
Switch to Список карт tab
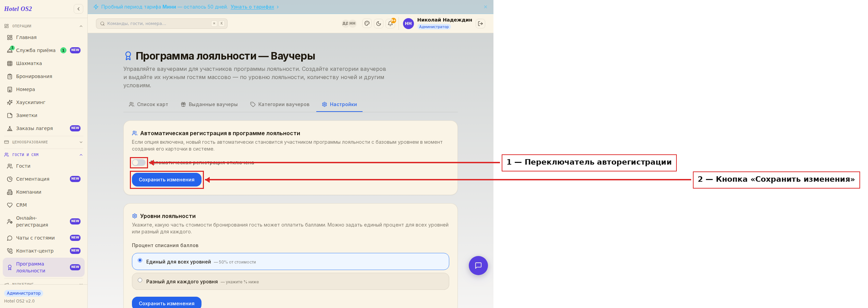tap(148, 104)
